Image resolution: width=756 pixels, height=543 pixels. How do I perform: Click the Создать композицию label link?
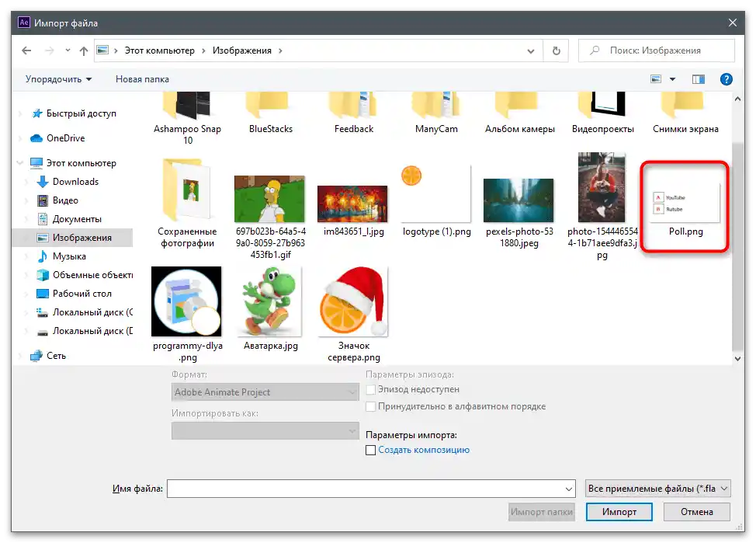pos(424,450)
